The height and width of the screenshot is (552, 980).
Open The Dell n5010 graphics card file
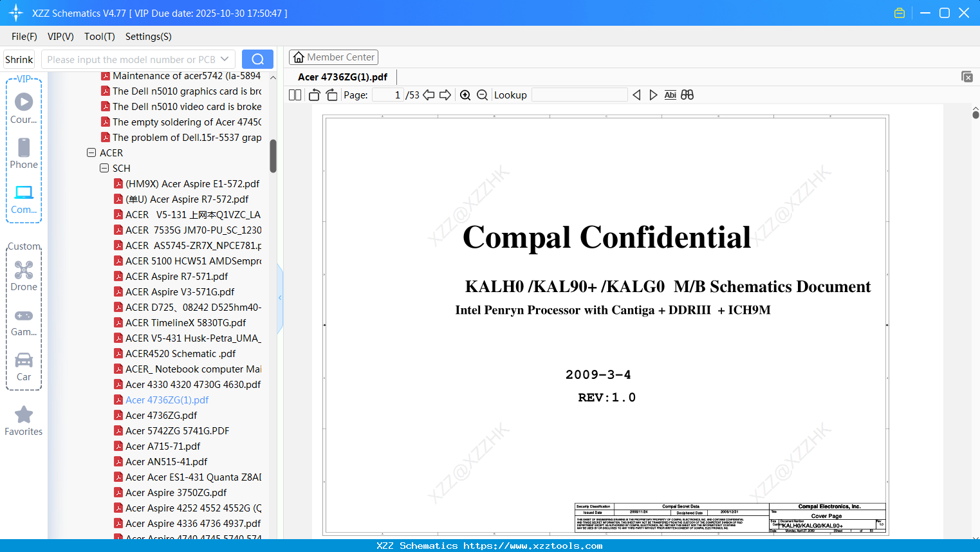(x=181, y=91)
